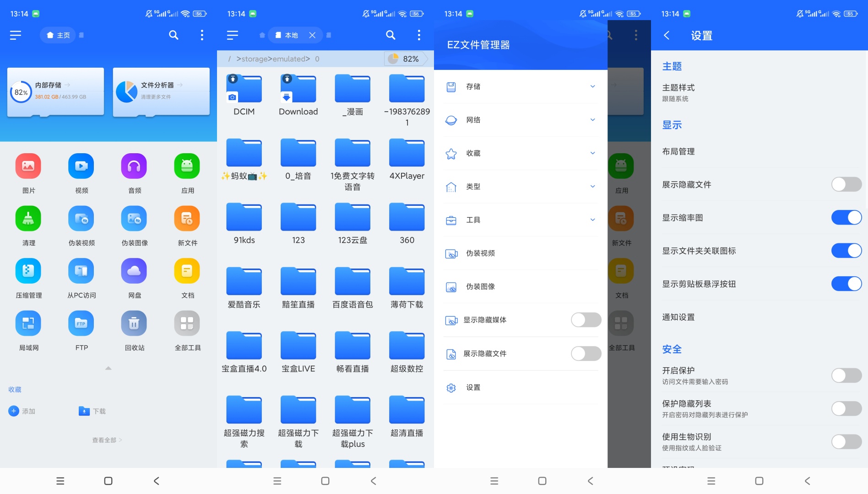The width and height of the screenshot is (868, 494).
Task: Open 全部工具 (All tools) icon on home
Action: (187, 323)
